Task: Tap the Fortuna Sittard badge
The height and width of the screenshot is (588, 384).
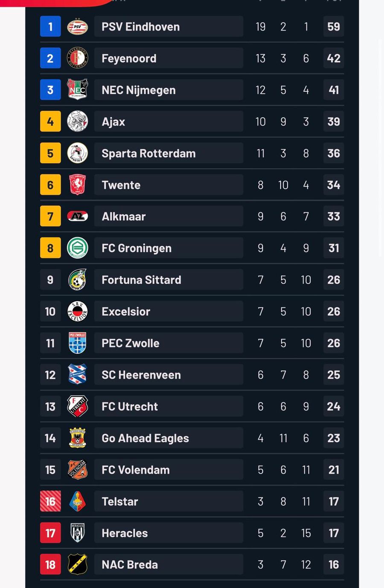Action: (77, 279)
